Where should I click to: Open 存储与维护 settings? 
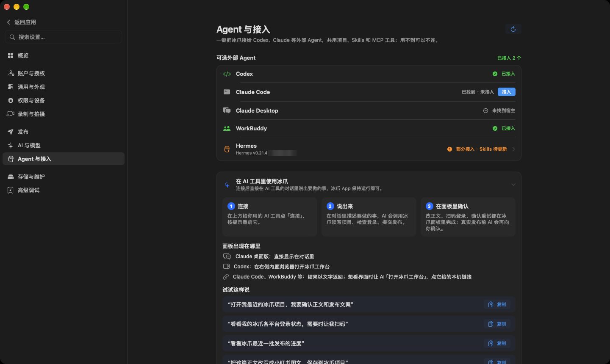[64, 176]
